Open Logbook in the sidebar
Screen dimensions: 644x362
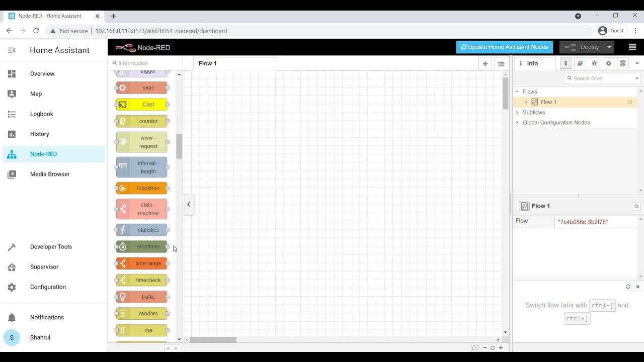coord(54,114)
